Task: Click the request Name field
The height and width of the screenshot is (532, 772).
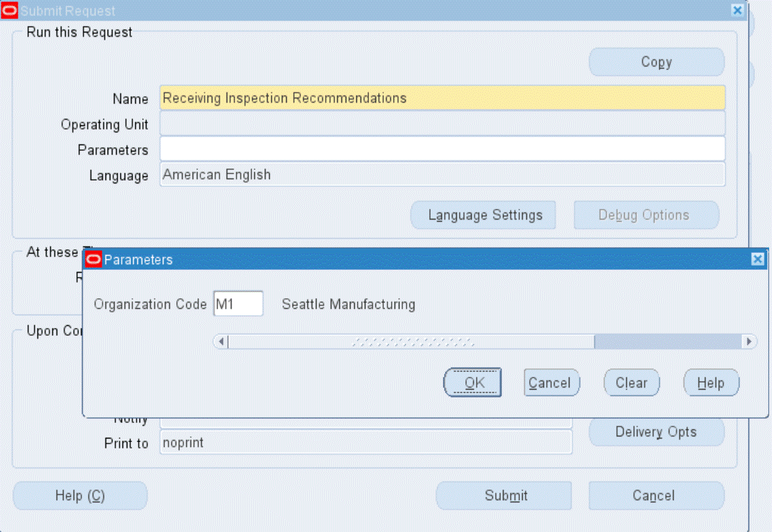Action: tap(442, 98)
